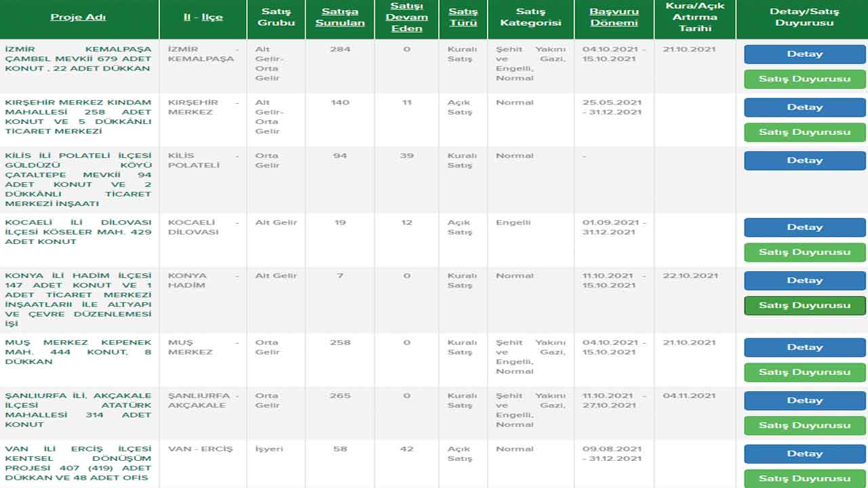Open Detay for Kilis Polateli project

point(805,161)
